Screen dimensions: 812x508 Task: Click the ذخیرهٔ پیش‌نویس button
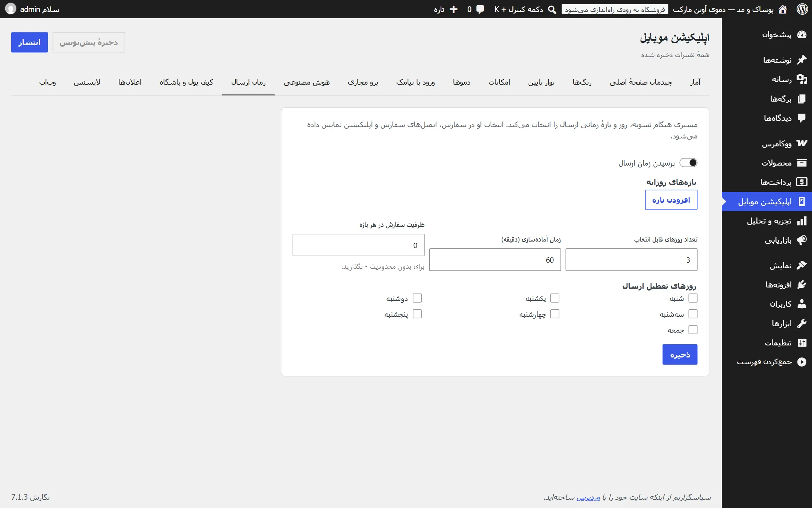[89, 42]
